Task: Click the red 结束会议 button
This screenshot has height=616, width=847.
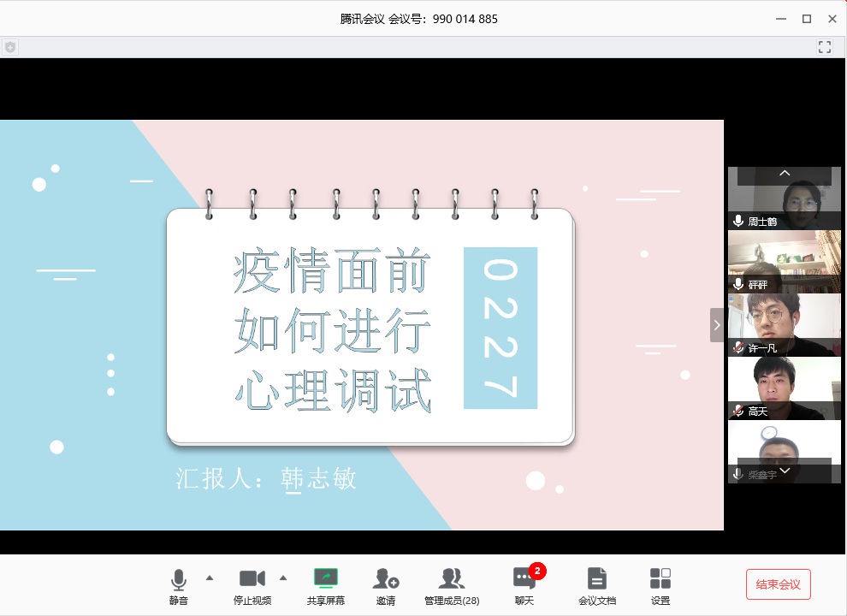Action: click(x=778, y=584)
